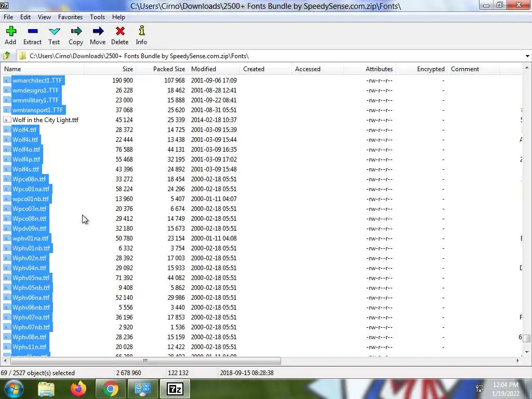
Task: Click the file icon of Wolf4.ttf
Action: 7,129
